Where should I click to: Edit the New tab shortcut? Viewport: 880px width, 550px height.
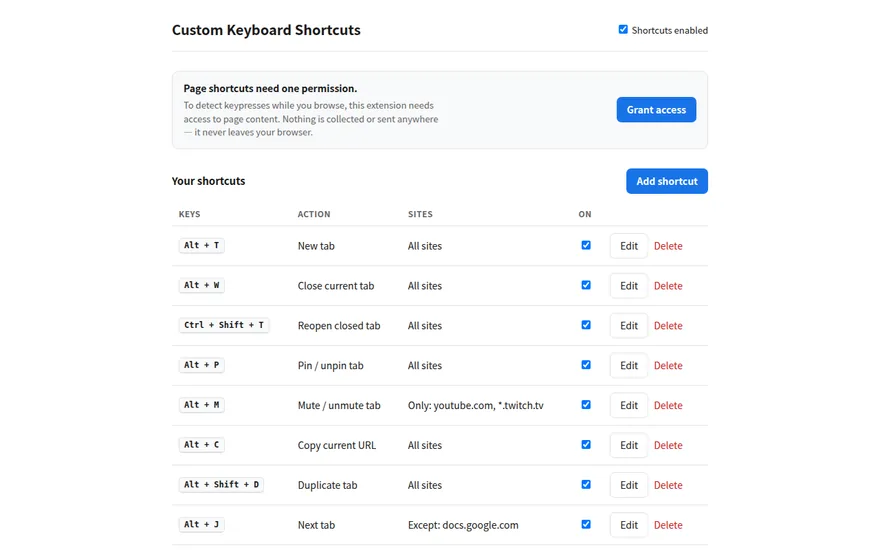[629, 246]
